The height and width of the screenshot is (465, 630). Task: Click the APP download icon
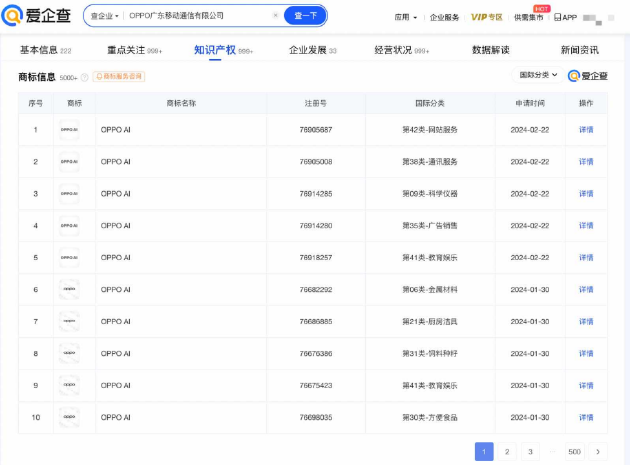tap(565, 17)
